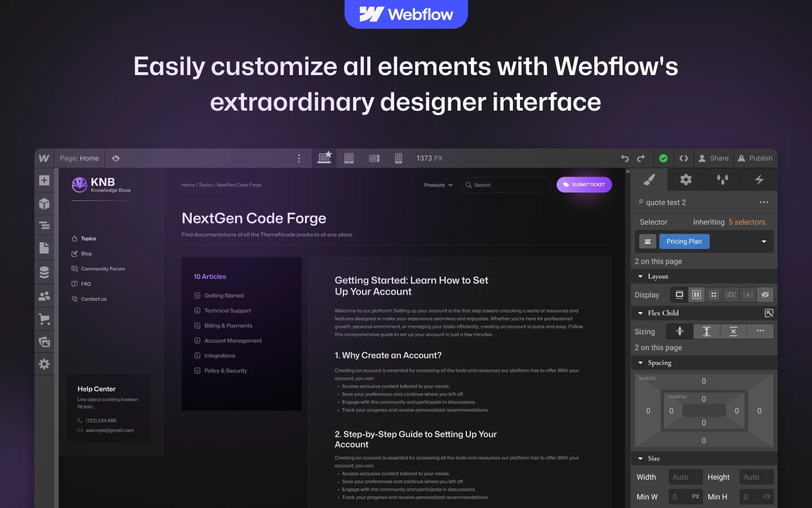This screenshot has height=508, width=812.
Task: Switch to the Interactions lightning tab
Action: [x=759, y=180]
